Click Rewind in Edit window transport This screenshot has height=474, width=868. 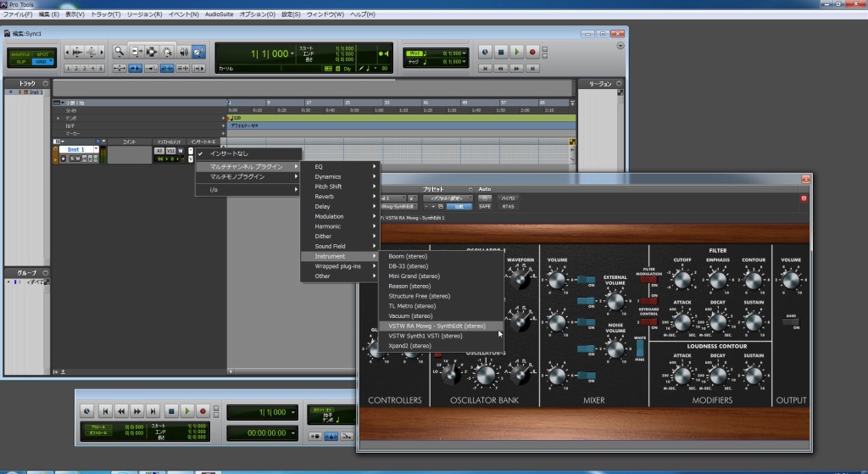point(501,68)
